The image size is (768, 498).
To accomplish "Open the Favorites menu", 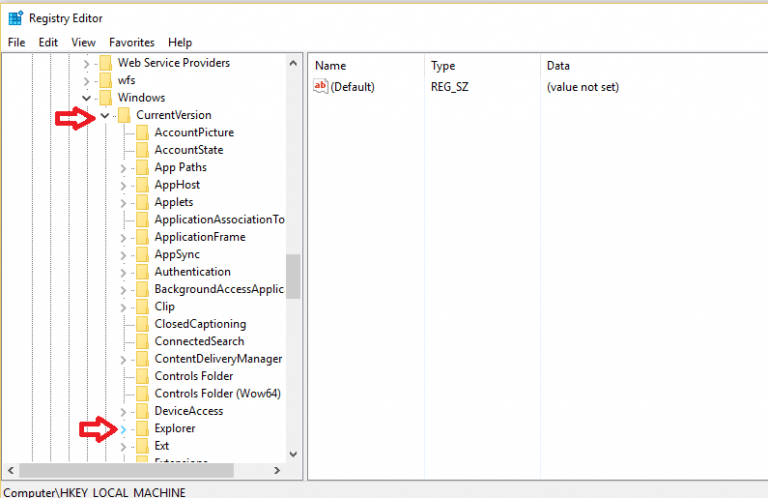I will tap(132, 43).
